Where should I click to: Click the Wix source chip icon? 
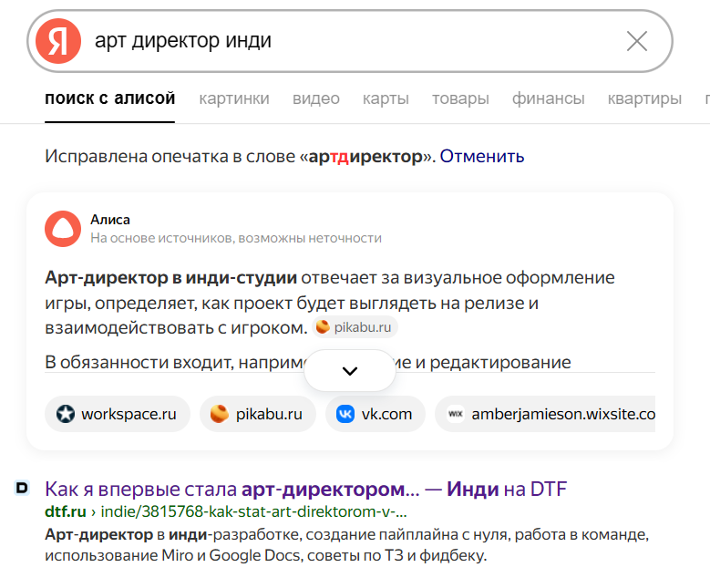click(x=456, y=414)
